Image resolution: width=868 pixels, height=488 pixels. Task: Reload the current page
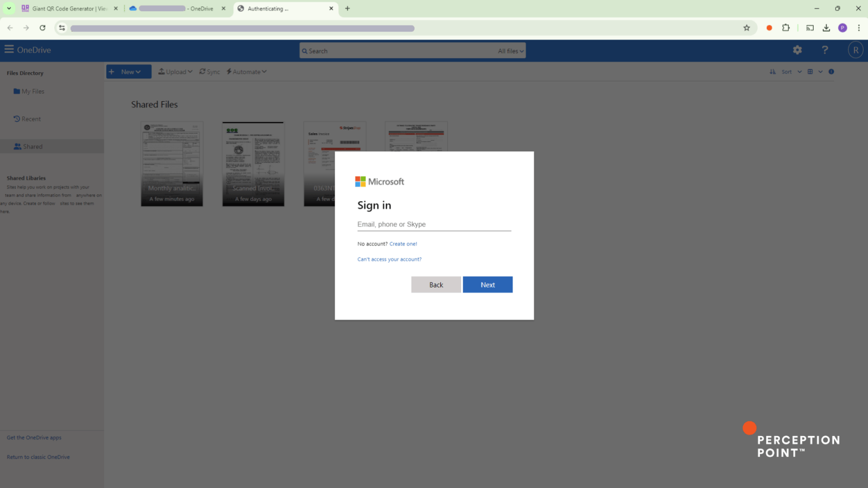(x=42, y=28)
